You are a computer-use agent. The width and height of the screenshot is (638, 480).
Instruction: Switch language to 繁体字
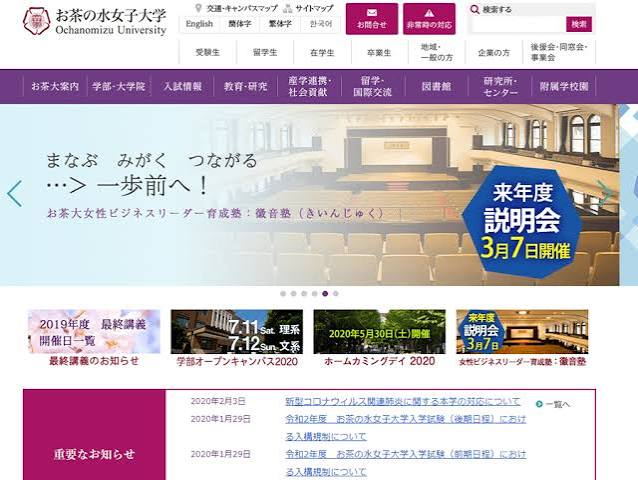click(280, 24)
